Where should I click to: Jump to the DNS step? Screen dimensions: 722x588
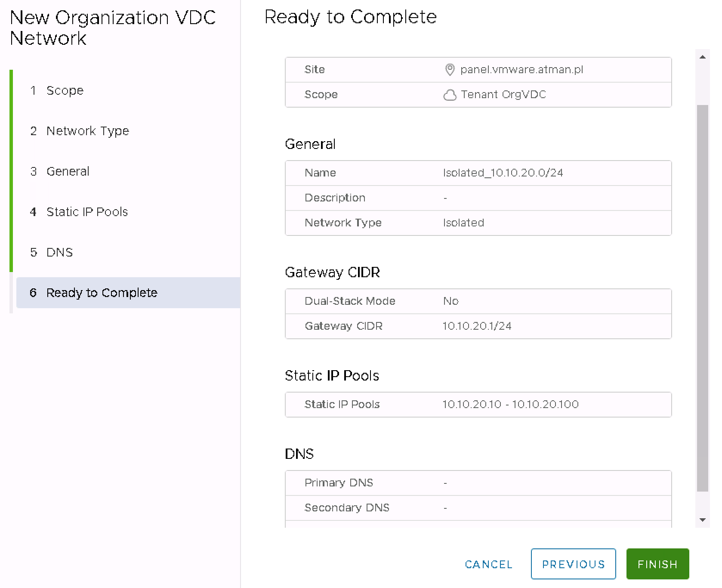click(x=59, y=252)
